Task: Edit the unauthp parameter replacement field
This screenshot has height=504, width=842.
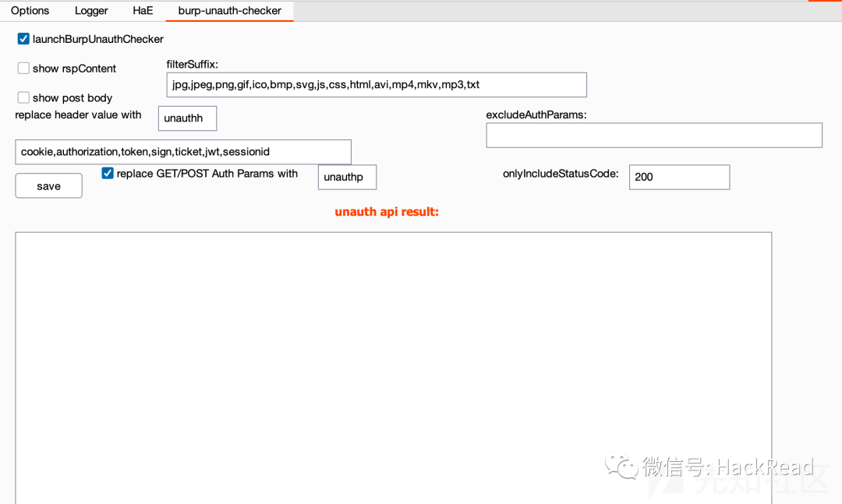Action: pyautogui.click(x=348, y=177)
